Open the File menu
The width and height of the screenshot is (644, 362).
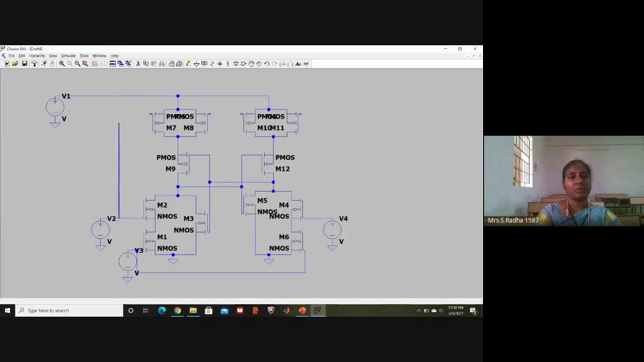(12, 56)
